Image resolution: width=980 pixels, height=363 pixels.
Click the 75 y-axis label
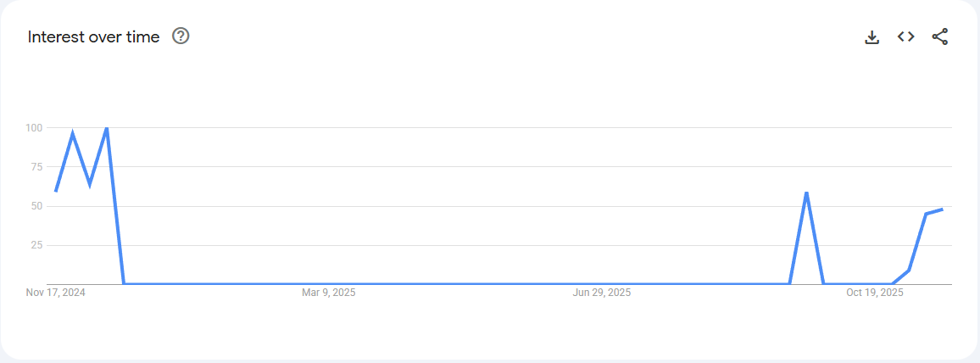pyautogui.click(x=36, y=167)
